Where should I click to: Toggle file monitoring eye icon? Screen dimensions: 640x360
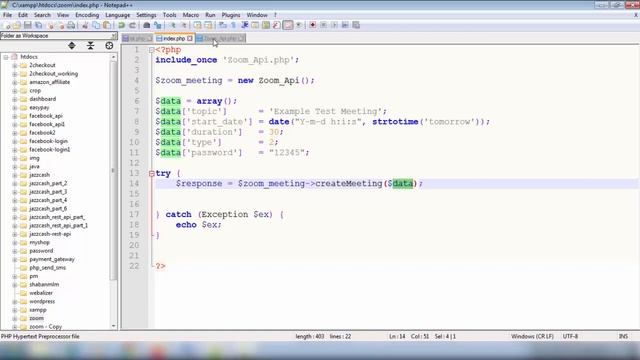pos(299,25)
